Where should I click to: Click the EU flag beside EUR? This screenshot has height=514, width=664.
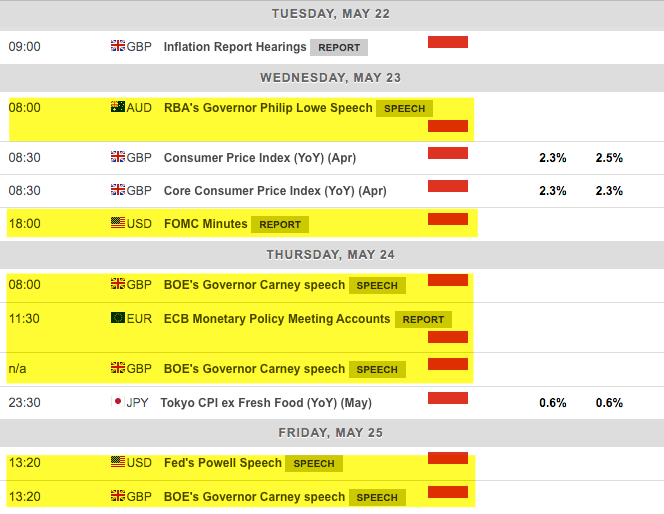tap(117, 319)
